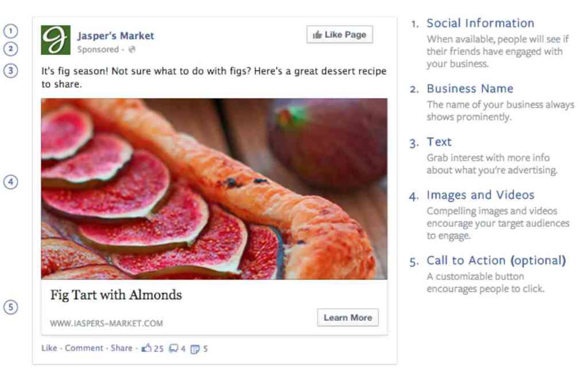Image resolution: width=588 pixels, height=374 pixels.
Task: Click the circled number 3 marker
Action: point(11,71)
